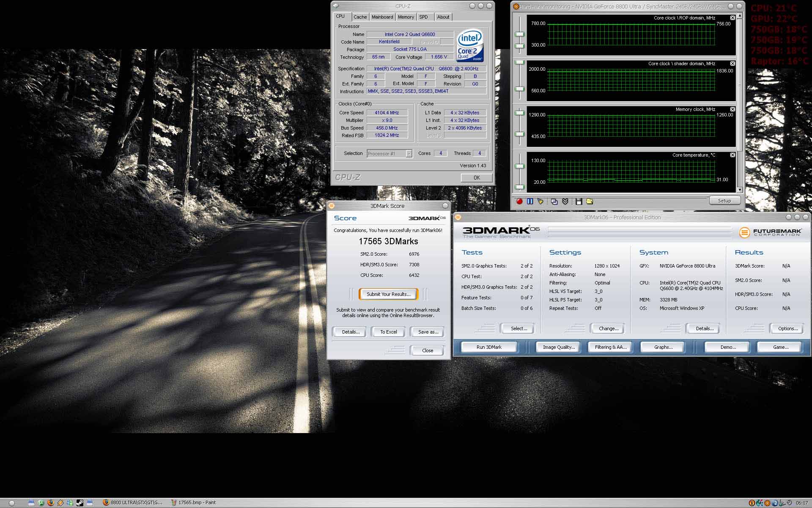Screen dimensions: 812x508
Task: Switch to the Cache tab in CPU-Z
Action: pyautogui.click(x=360, y=17)
